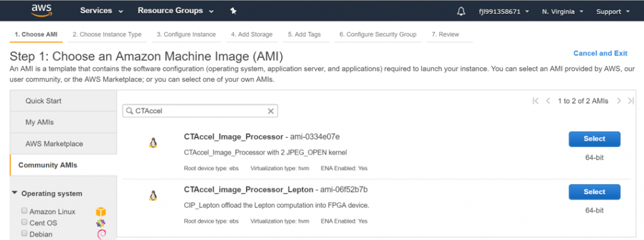Enable the Amazon Linux checkbox
644x240 pixels.
[25, 211]
